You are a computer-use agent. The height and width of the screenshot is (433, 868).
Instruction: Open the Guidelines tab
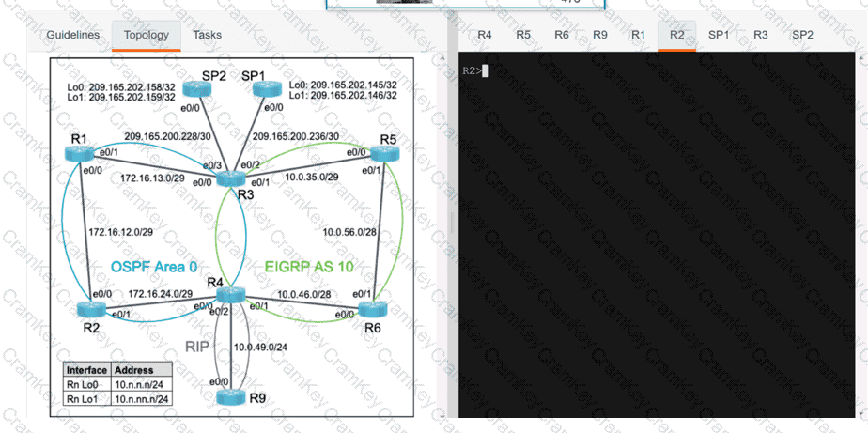pos(73,36)
